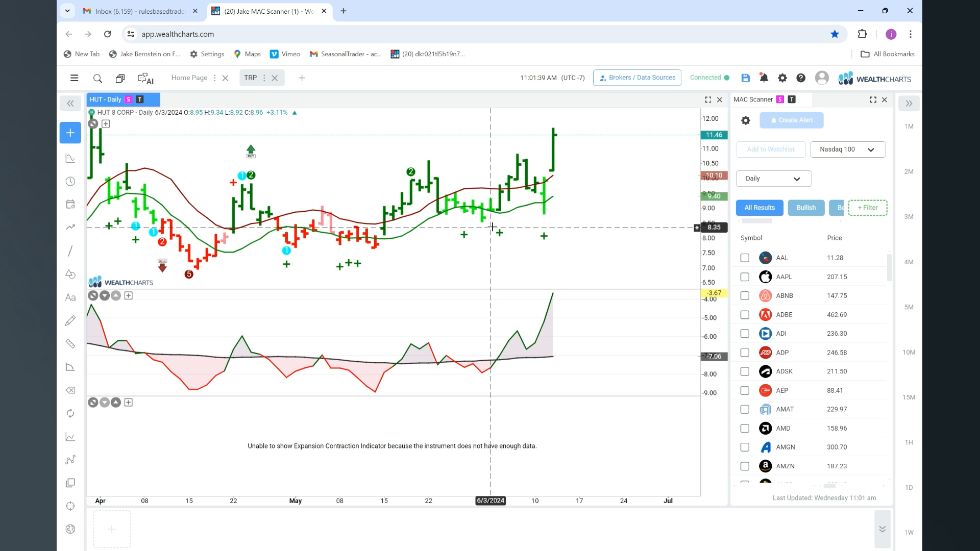Open the hamburger main menu

[74, 78]
